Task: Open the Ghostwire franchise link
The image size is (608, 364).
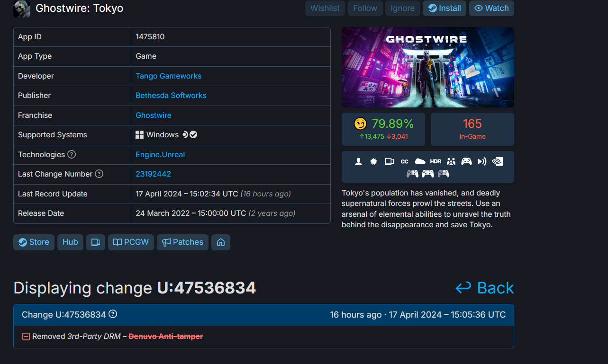Action: (x=154, y=115)
